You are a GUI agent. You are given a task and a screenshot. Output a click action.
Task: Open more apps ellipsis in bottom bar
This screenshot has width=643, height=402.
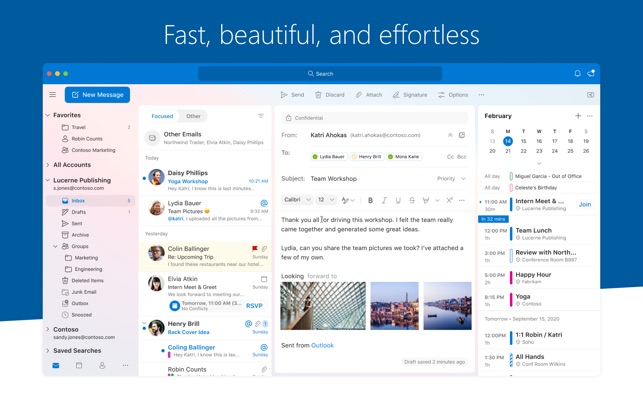tap(125, 365)
